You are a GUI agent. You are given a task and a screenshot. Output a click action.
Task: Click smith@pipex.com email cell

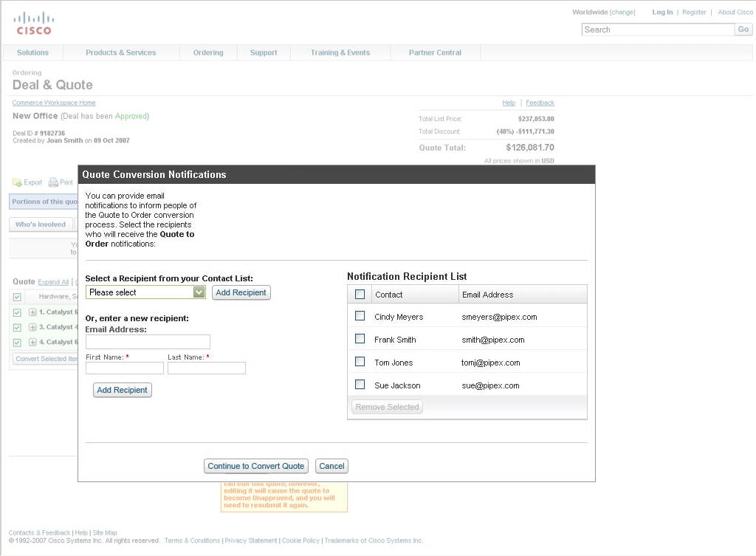coord(493,340)
